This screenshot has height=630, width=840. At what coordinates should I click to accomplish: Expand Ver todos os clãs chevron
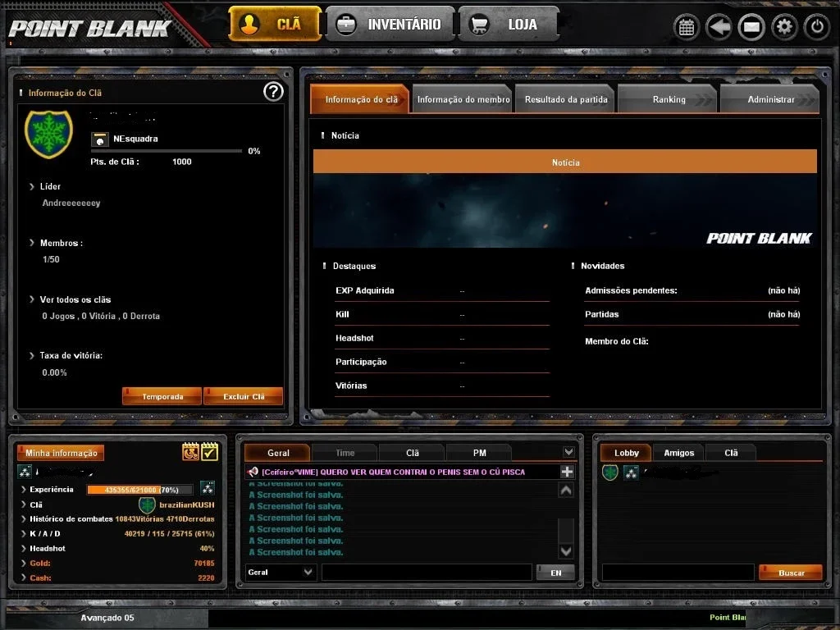(32, 299)
